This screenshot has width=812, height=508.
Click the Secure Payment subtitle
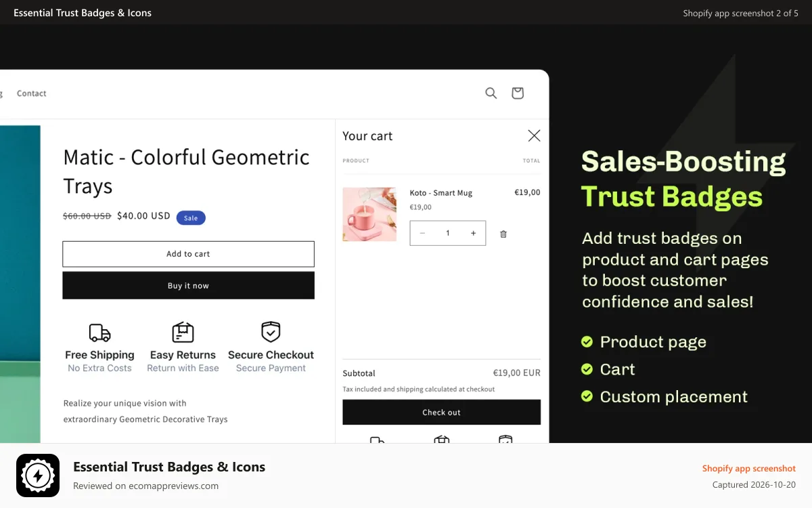pos(271,368)
